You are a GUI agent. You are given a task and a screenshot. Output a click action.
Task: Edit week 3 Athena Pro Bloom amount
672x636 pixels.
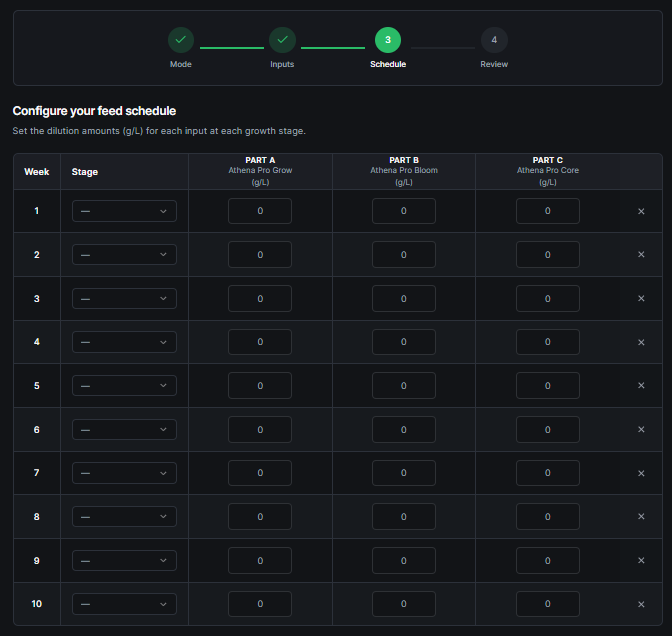click(x=404, y=299)
